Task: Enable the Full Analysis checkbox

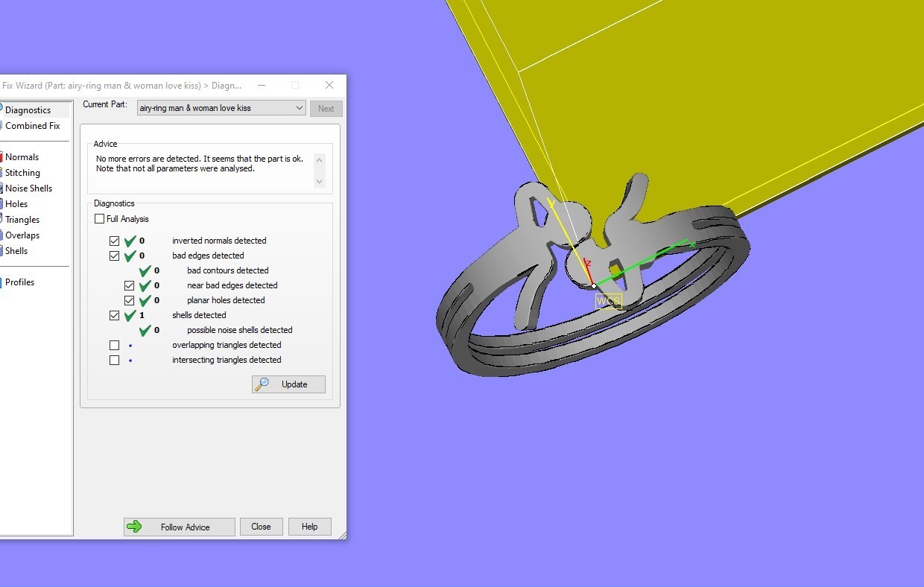Action: tap(99, 218)
